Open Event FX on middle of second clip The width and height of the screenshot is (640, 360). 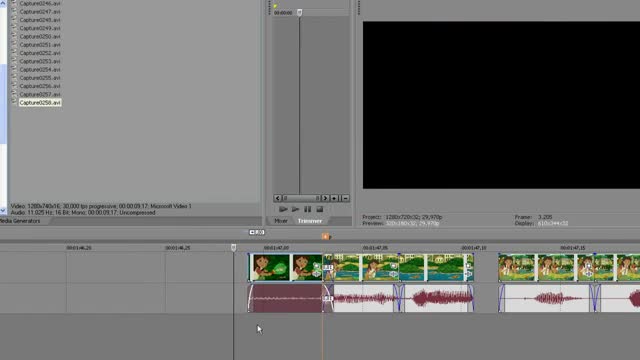coord(393,274)
